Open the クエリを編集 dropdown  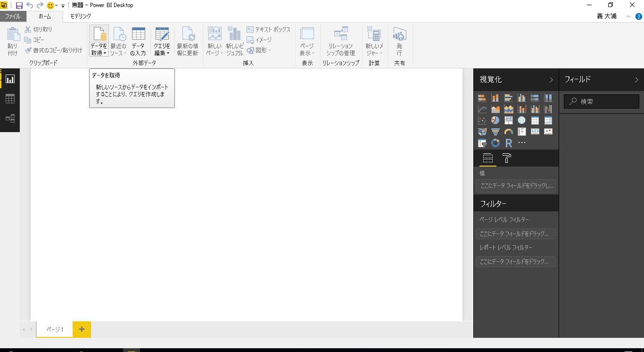coord(162,41)
